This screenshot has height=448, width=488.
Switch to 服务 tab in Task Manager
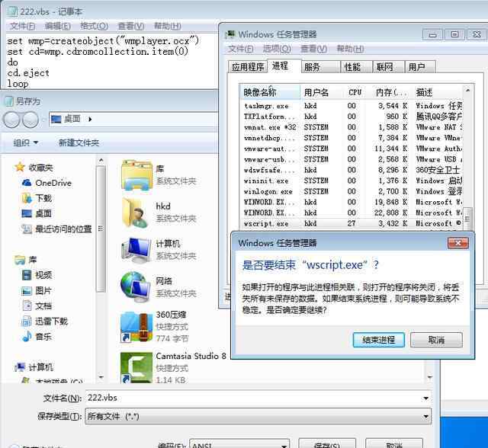[320, 67]
